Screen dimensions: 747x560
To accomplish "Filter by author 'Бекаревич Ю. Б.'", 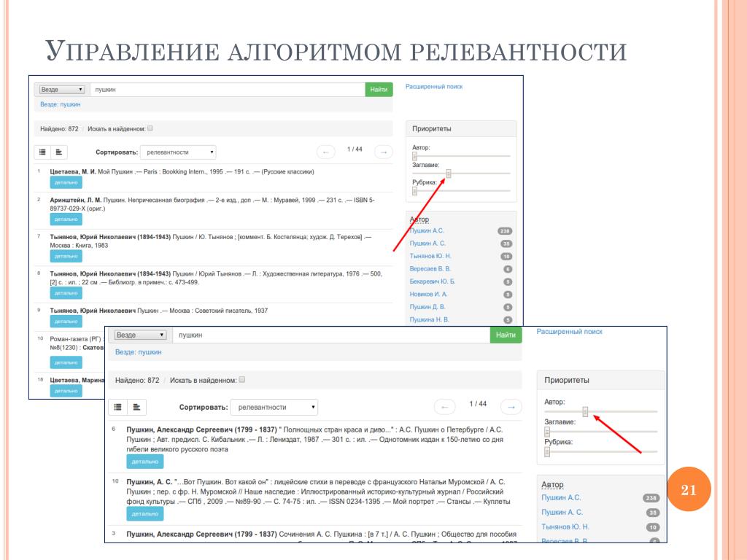I will click(433, 281).
